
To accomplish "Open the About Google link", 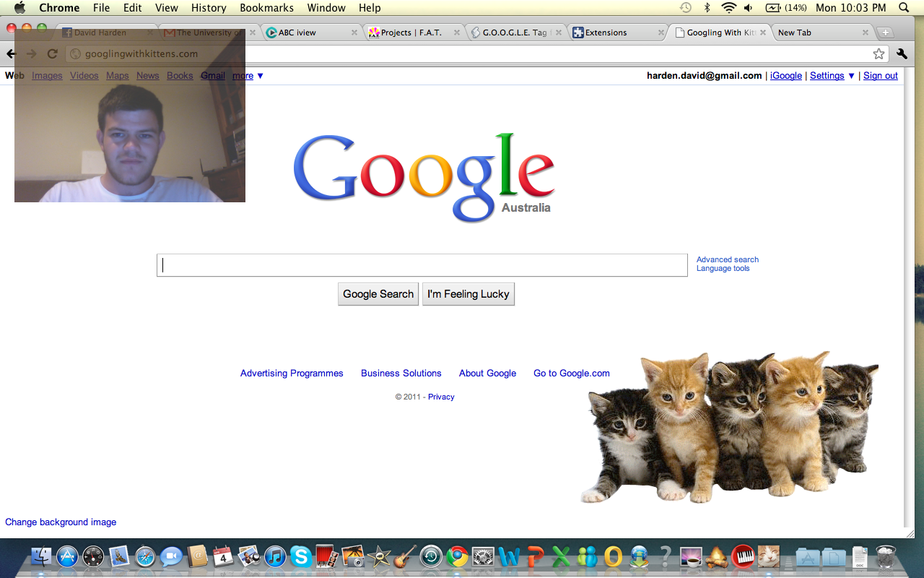I will pos(487,374).
